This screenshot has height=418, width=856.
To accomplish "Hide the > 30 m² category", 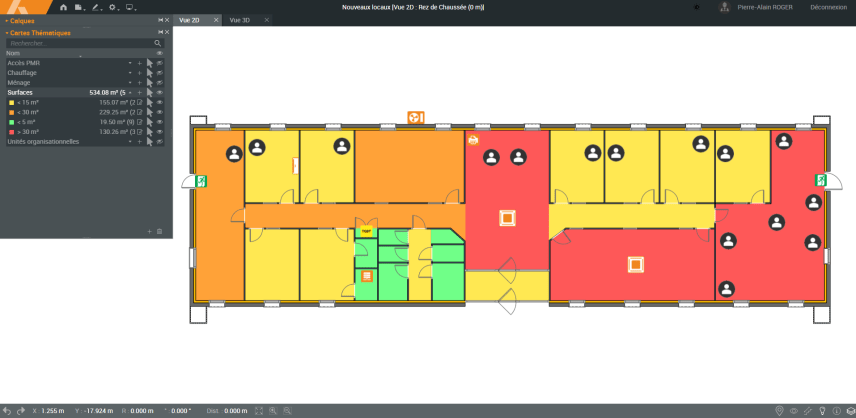I will pos(160,132).
